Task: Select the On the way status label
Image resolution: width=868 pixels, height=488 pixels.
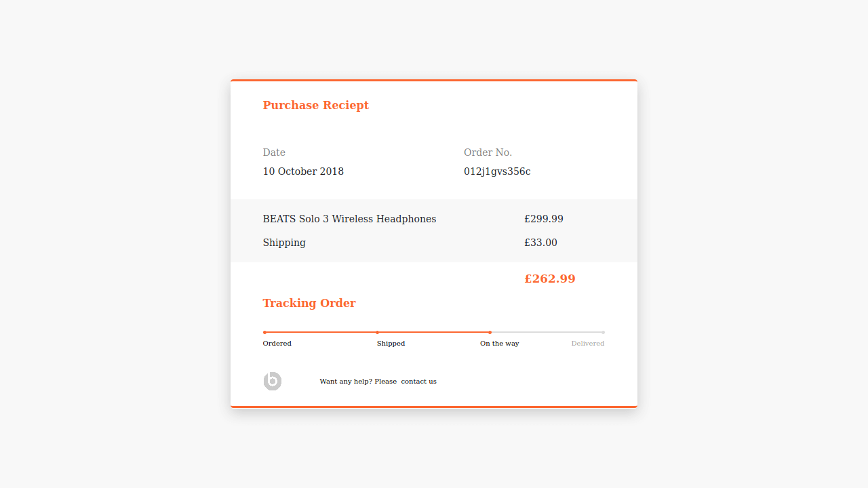Action: [499, 343]
